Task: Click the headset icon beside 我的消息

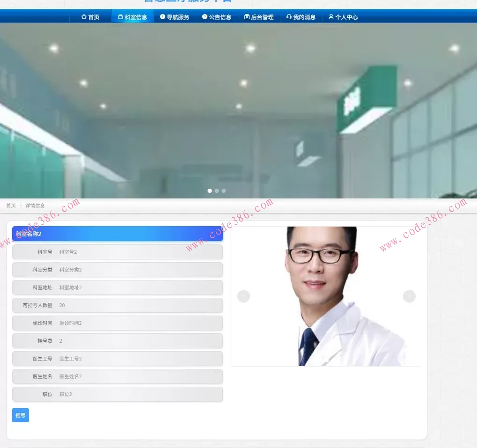Action: 289,17
